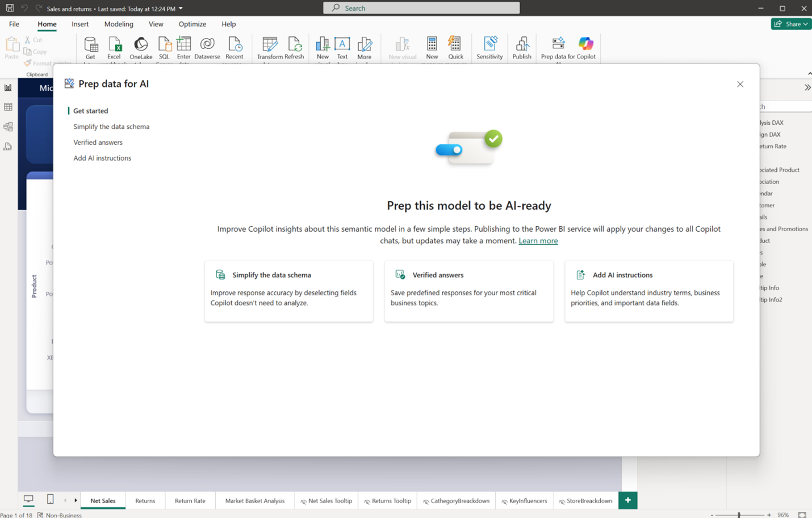Switch to Table view in the left sidebar
Image resolution: width=812 pixels, height=518 pixels.
[8, 107]
